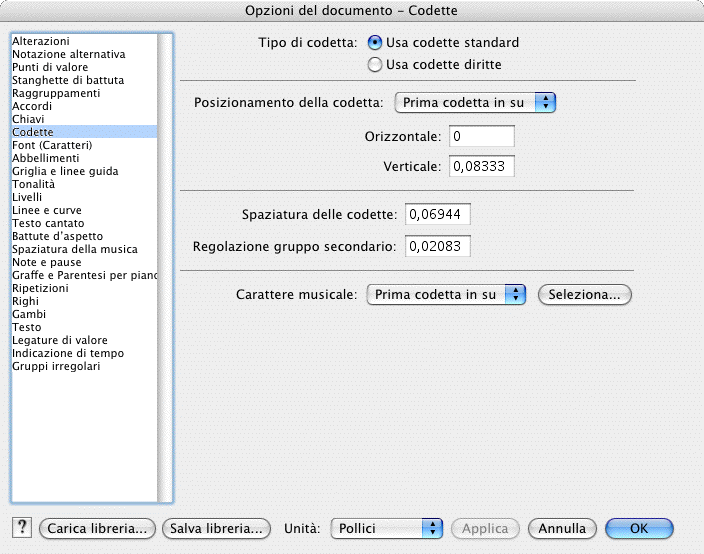Screen dimensions: 704x554
Task: Select 'Usa codette standard' radio button
Action: point(375,43)
